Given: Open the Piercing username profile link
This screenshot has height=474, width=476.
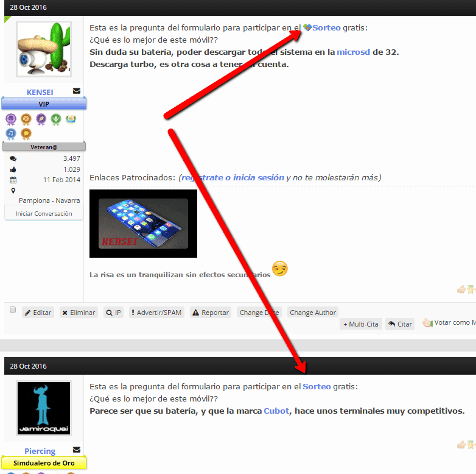Looking at the screenshot, I should pyautogui.click(x=40, y=451).
